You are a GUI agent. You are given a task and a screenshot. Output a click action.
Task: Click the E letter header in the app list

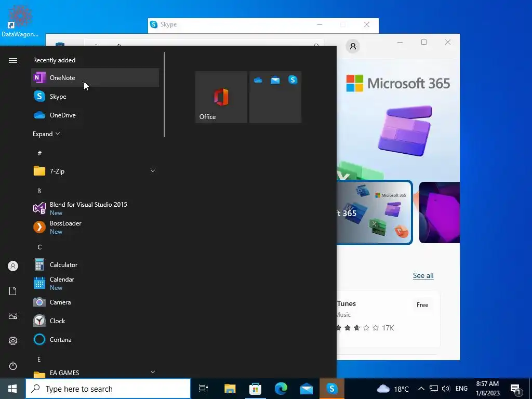39,360
